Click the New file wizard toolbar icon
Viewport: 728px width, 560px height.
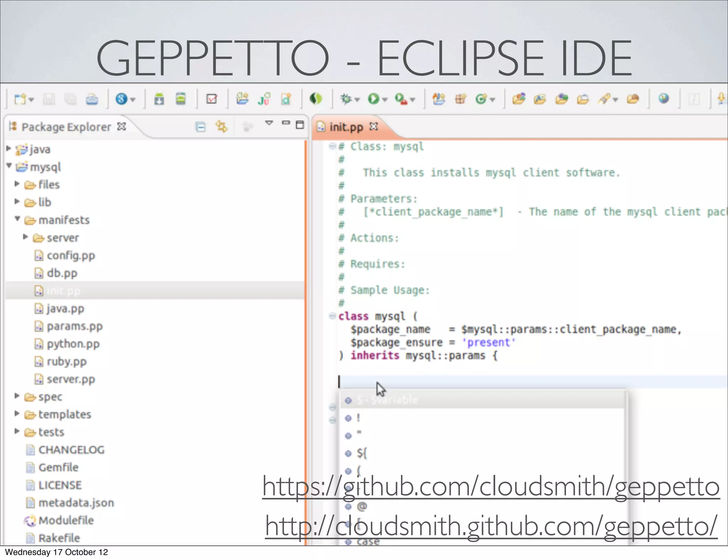point(20,99)
